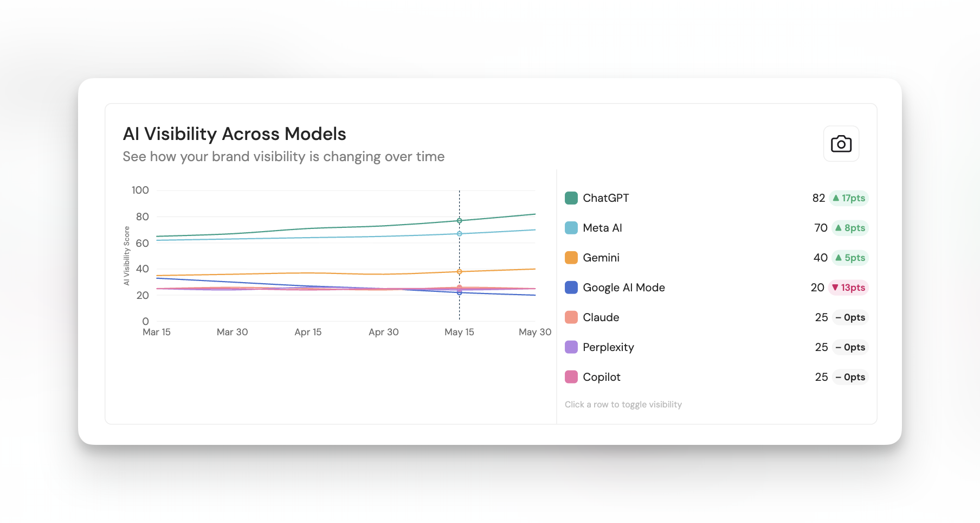980x523 pixels.
Task: Click the 13pts decrease badge
Action: 848,288
